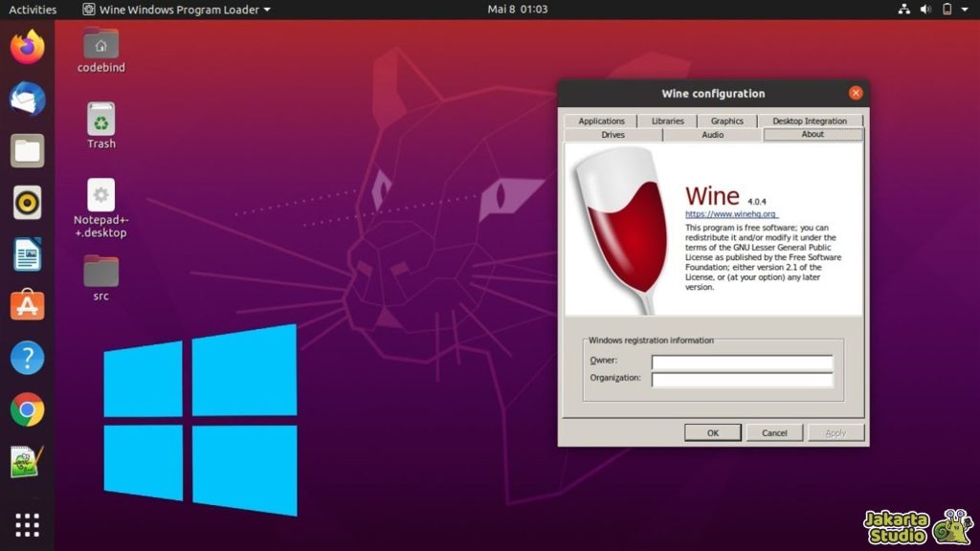Image resolution: width=980 pixels, height=551 pixels.
Task: Select the Trash desktop icon
Action: click(100, 121)
